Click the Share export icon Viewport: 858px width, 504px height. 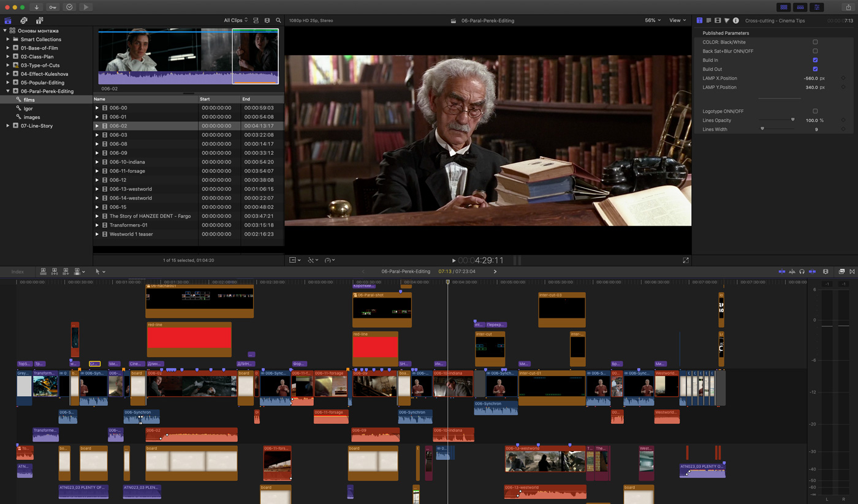pos(848,7)
